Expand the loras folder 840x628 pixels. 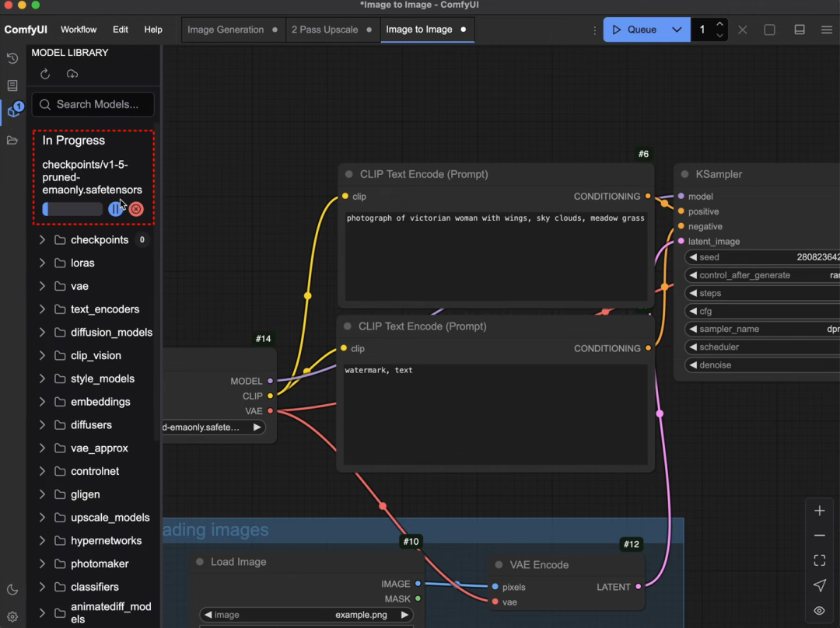42,263
